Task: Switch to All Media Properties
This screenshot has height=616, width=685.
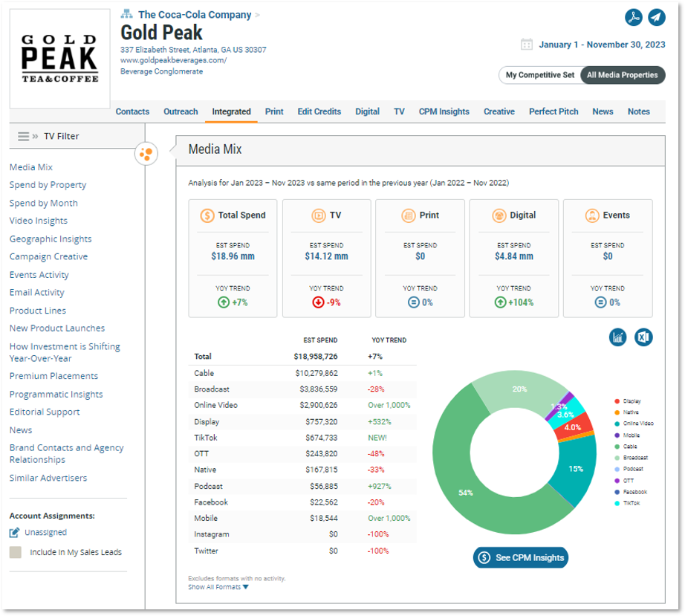Action: tap(623, 75)
